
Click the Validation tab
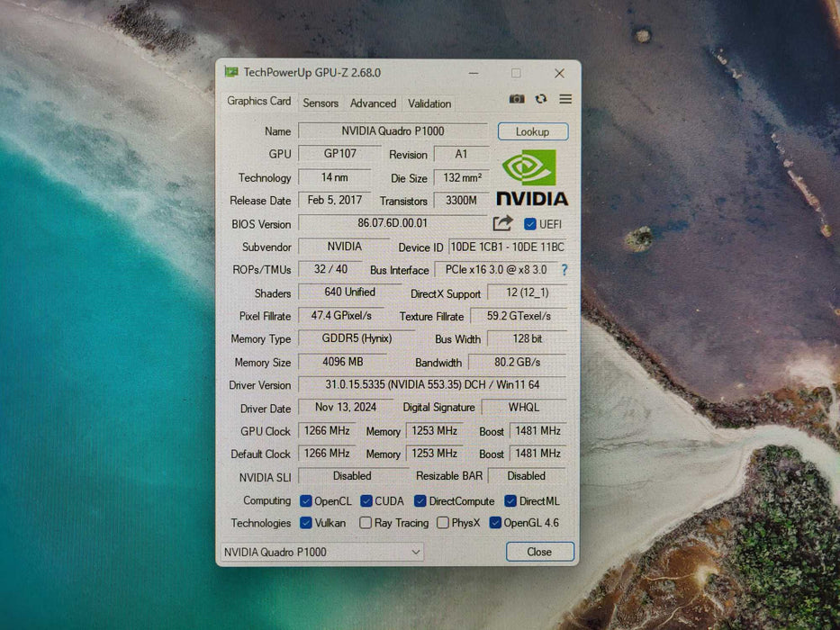tap(429, 103)
